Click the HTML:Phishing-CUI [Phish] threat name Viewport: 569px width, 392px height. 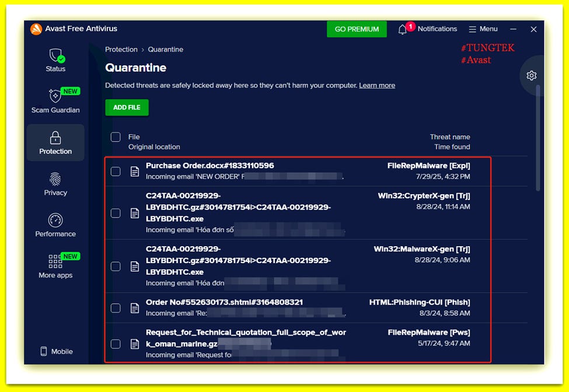click(x=420, y=302)
